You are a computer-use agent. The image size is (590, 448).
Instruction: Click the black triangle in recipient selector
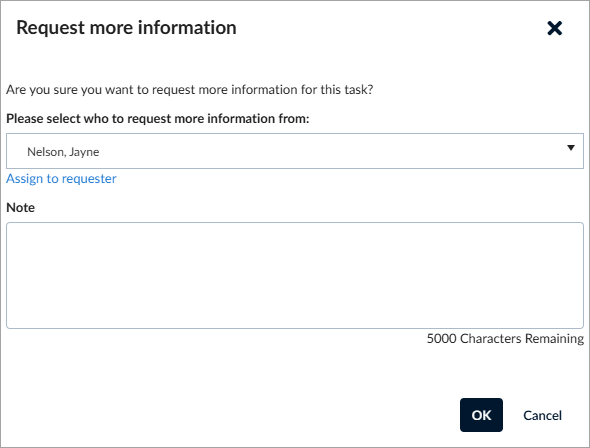click(x=570, y=148)
